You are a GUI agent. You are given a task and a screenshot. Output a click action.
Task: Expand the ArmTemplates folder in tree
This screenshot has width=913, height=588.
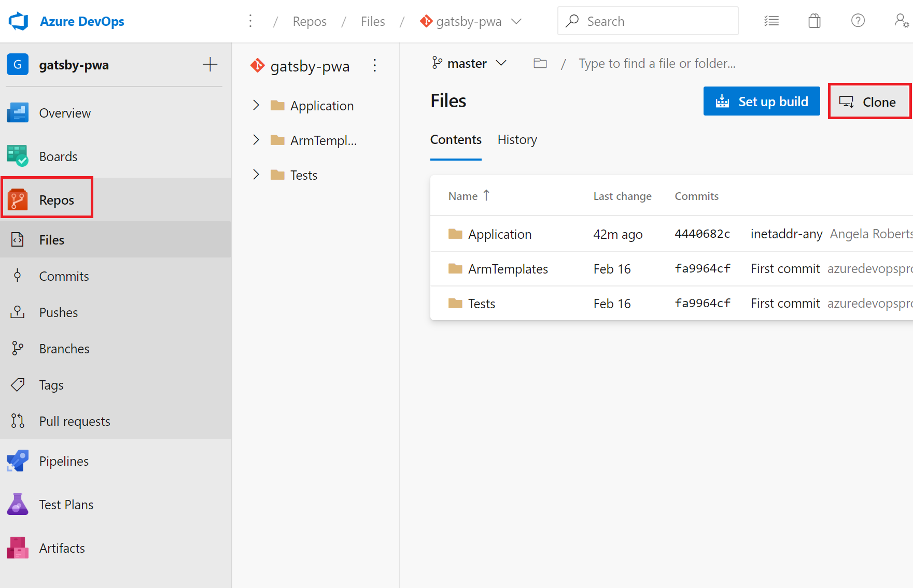256,140
